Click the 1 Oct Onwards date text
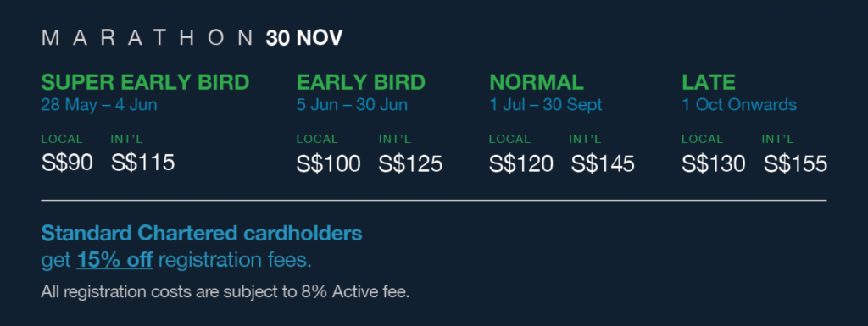 point(739,104)
